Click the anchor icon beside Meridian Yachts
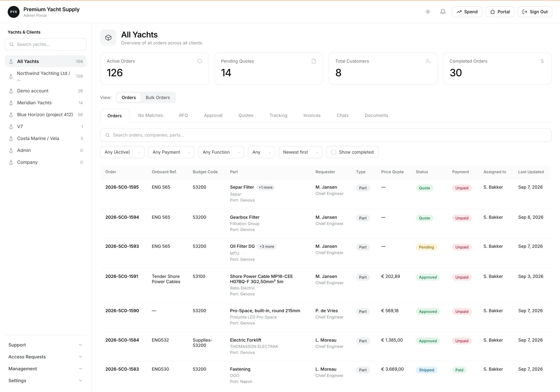The height and width of the screenshot is (392, 560). point(11,103)
